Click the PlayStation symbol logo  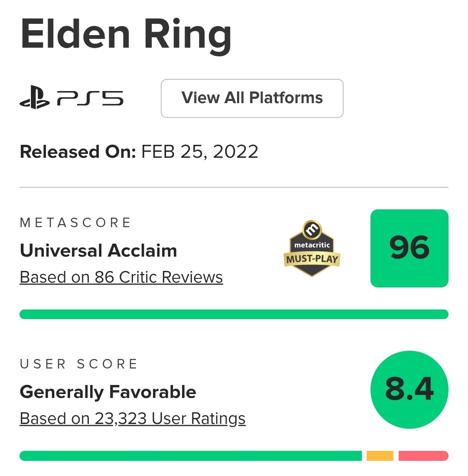click(x=35, y=98)
